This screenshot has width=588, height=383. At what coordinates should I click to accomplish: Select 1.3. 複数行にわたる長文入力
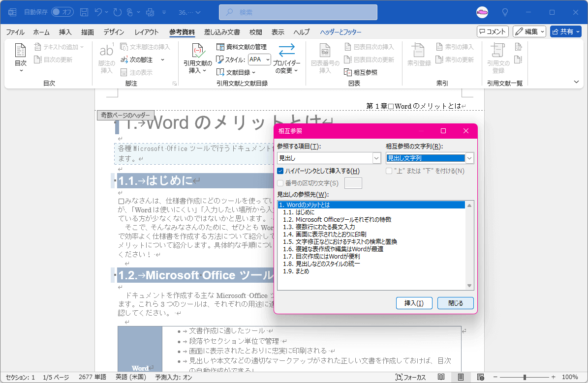pos(371,227)
